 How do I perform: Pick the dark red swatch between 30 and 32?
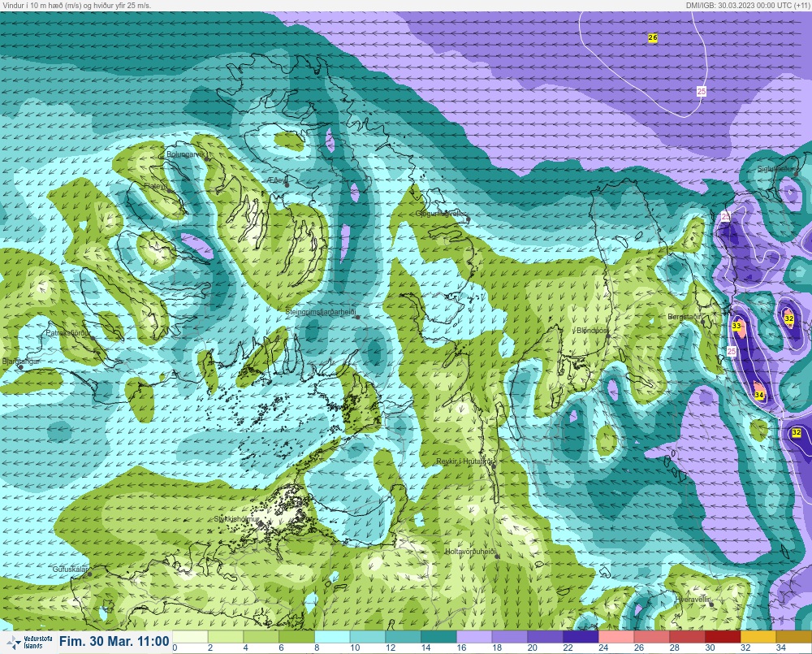[723, 637]
